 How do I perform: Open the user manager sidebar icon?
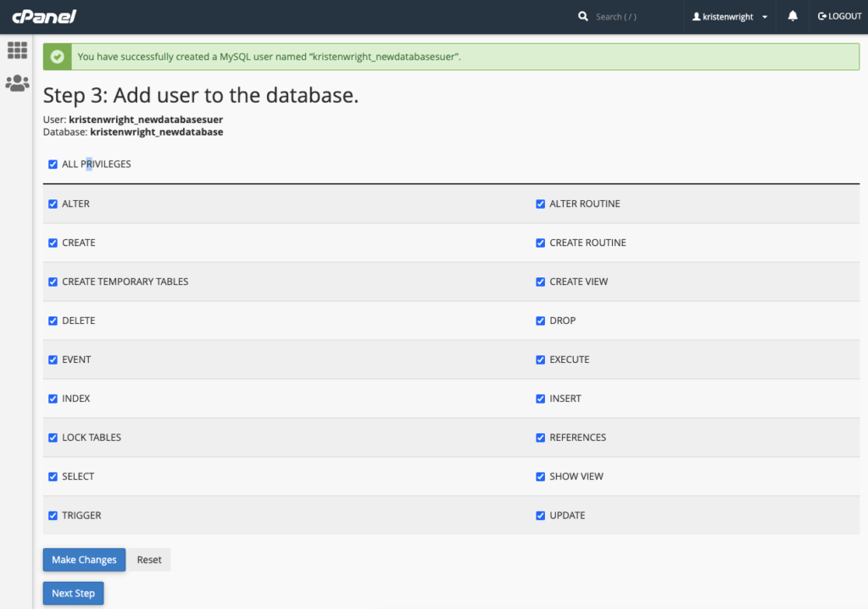click(x=17, y=83)
